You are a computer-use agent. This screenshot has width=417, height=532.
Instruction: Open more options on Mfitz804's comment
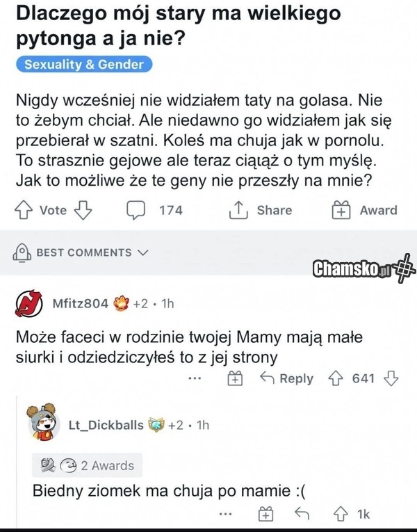(x=195, y=379)
